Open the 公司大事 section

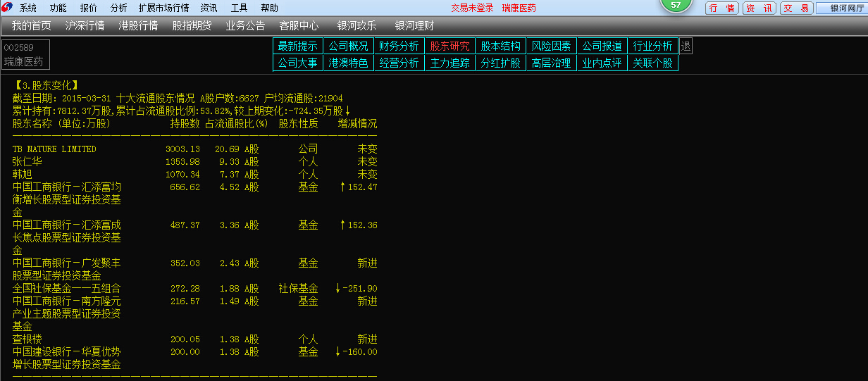(x=298, y=63)
